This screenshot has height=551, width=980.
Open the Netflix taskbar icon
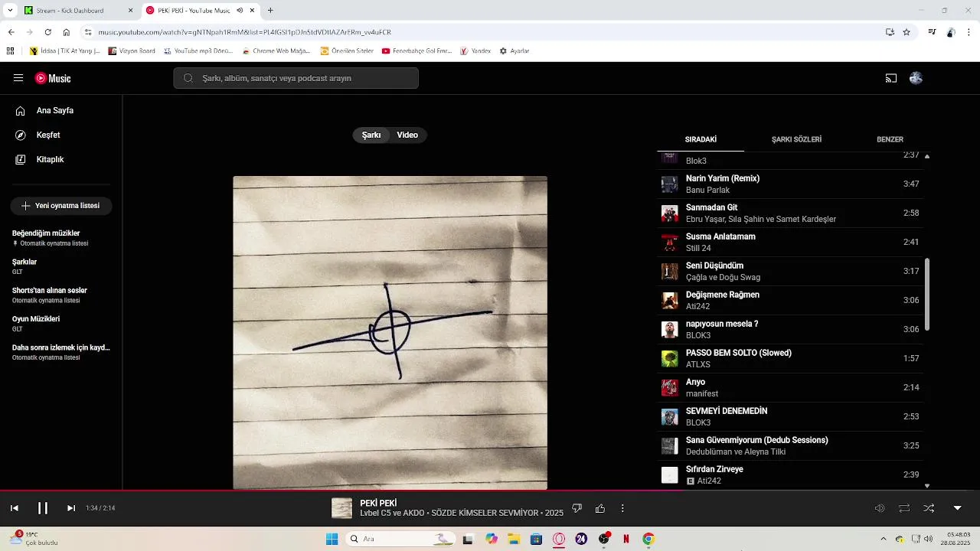click(626, 539)
